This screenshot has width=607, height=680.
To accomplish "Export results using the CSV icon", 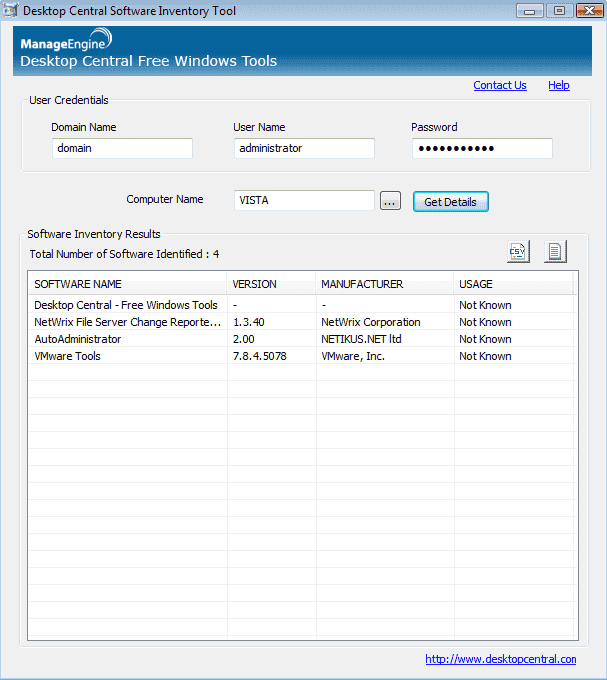I will pos(519,252).
